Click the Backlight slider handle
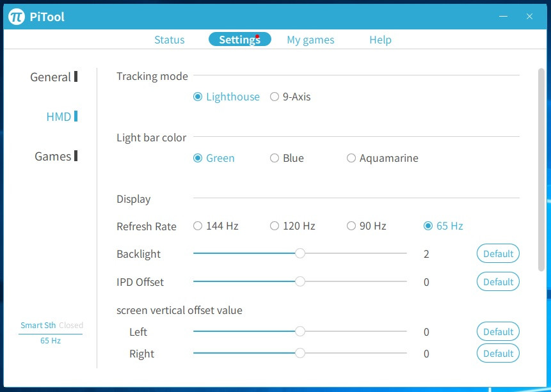 299,254
